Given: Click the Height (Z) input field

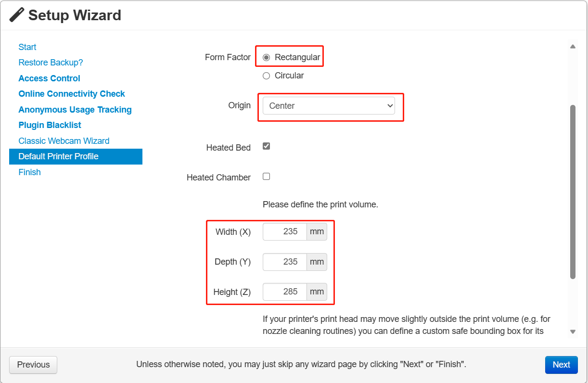Looking at the screenshot, I should pos(285,292).
